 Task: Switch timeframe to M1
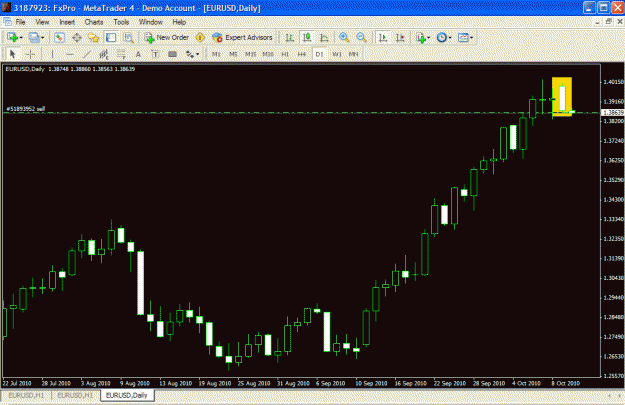pyautogui.click(x=216, y=54)
